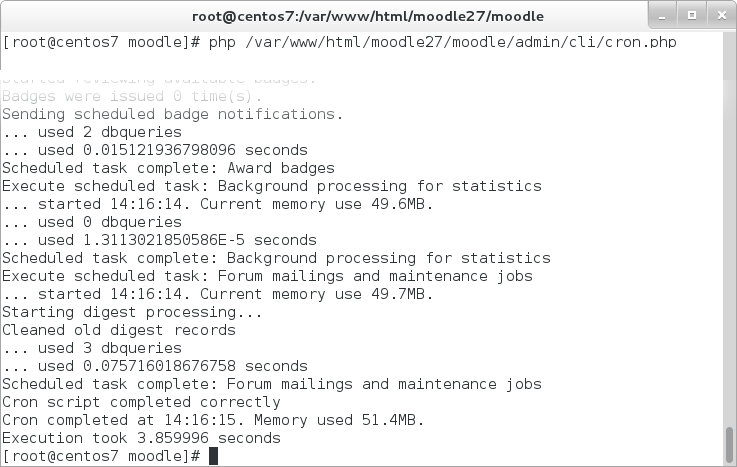This screenshot has height=467, width=737.
Task: Click 'Badges were issued 0 time(s).' line
Action: (132, 96)
